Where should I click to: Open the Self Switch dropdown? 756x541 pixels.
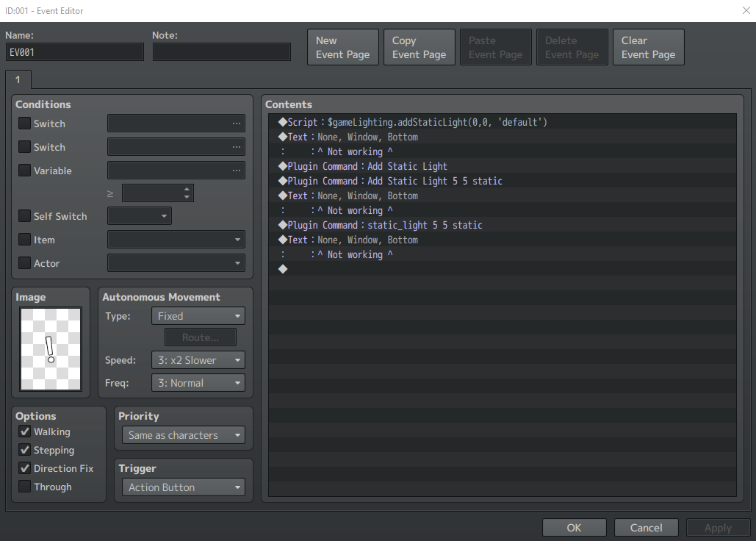[x=140, y=216]
